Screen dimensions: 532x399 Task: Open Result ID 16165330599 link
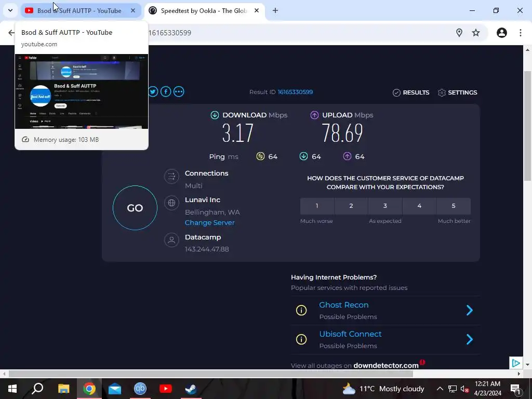[x=295, y=92]
